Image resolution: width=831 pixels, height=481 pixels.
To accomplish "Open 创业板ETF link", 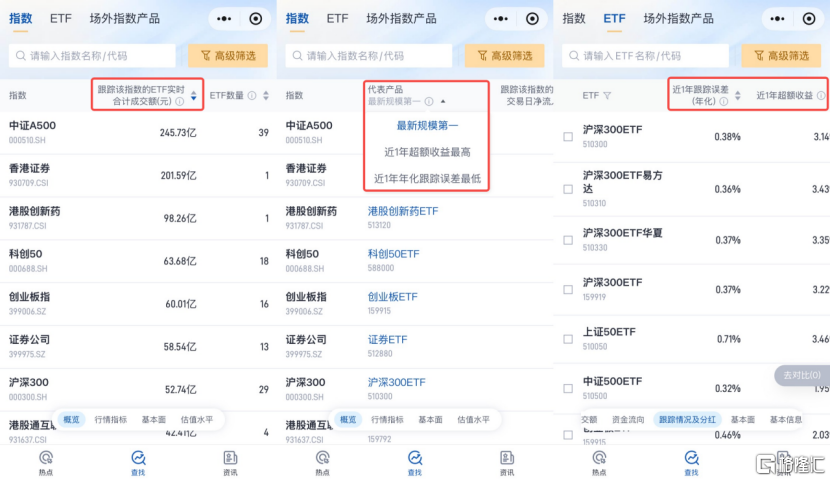I will click(393, 297).
